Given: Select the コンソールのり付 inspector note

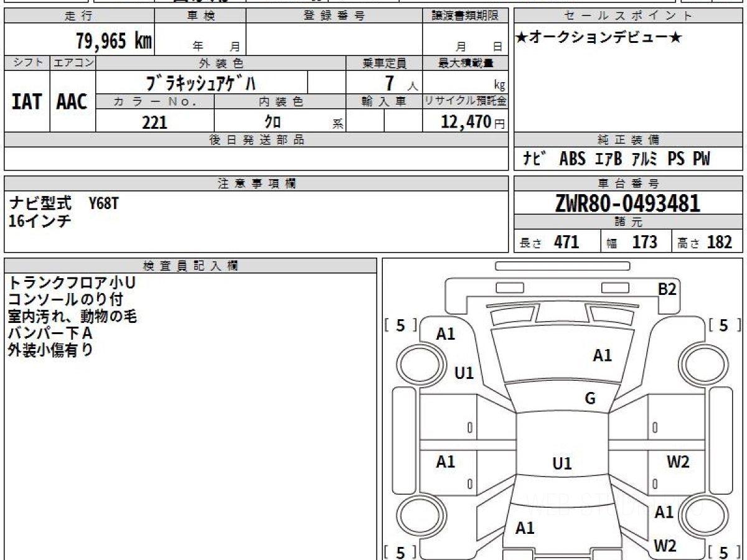Looking at the screenshot, I should tap(65, 300).
